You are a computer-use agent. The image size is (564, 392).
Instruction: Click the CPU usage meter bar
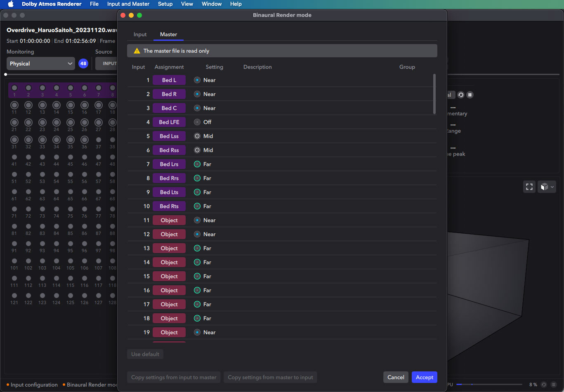click(x=489, y=385)
